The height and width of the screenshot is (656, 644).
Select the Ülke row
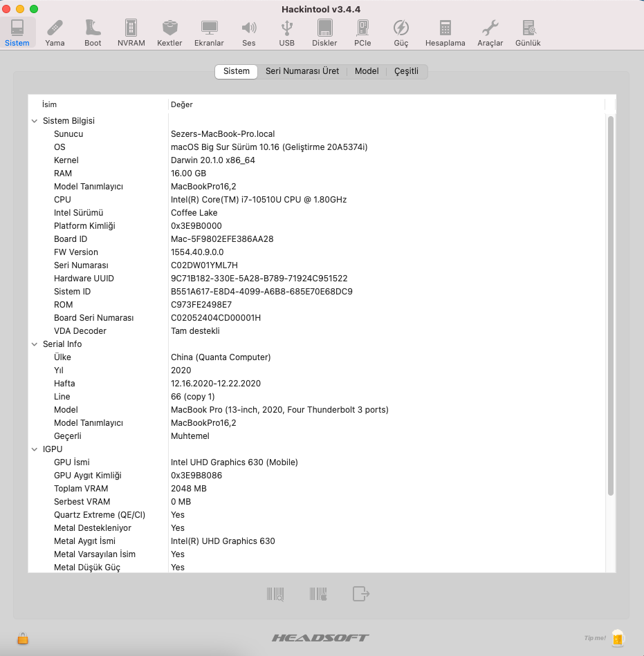(x=317, y=357)
